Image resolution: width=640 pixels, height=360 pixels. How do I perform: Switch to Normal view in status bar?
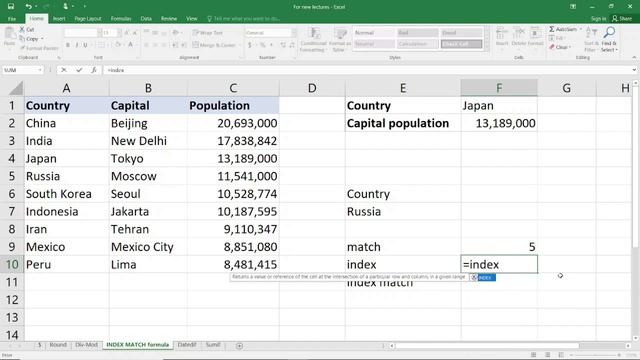pyautogui.click(x=533, y=355)
